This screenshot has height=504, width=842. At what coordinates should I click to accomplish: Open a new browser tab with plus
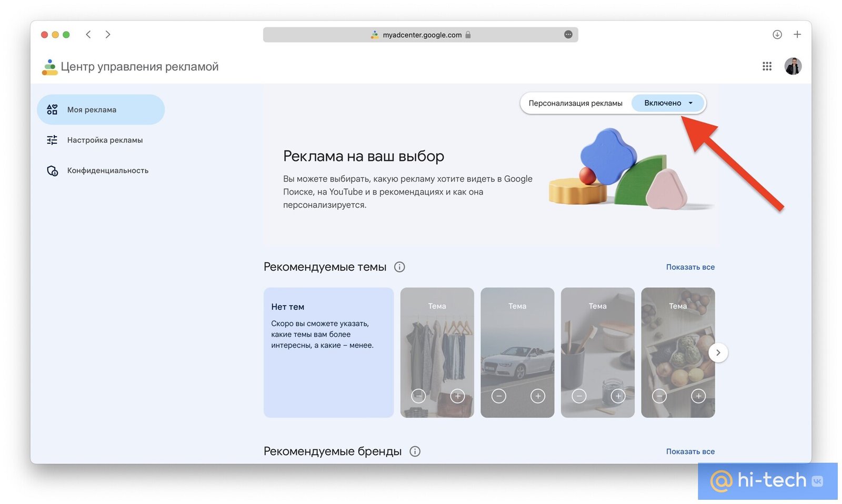point(797,34)
